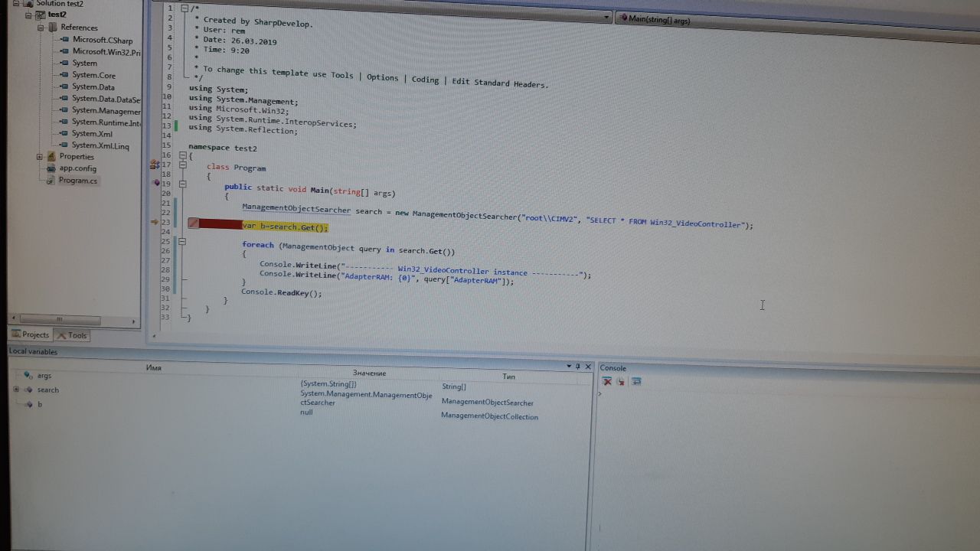
Task: Click the test2 project icon
Action: (41, 15)
